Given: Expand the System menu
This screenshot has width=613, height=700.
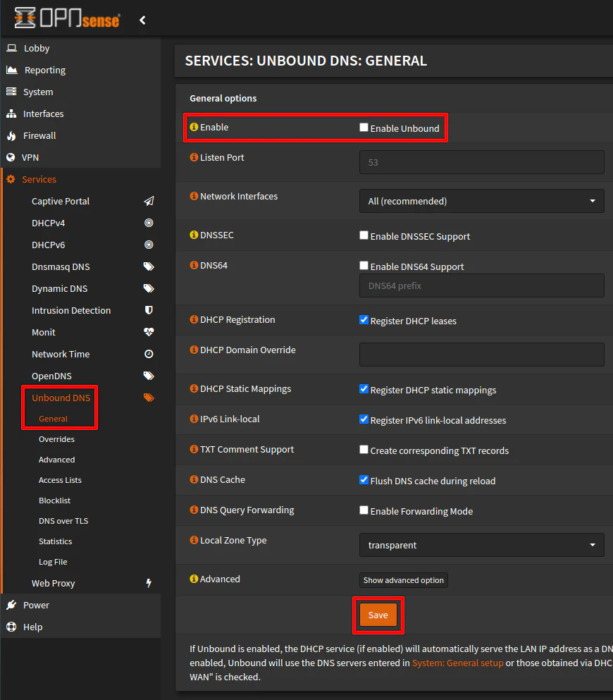Looking at the screenshot, I should [x=80, y=92].
